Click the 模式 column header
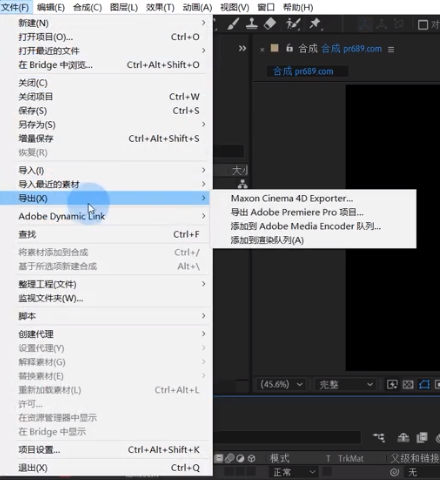The height and width of the screenshot is (480, 440). 279,458
